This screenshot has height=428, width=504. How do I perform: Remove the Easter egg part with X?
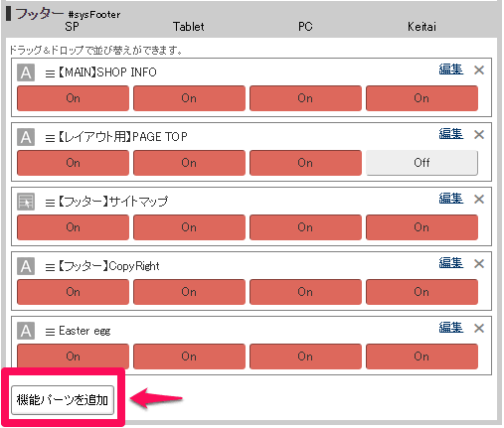click(479, 329)
